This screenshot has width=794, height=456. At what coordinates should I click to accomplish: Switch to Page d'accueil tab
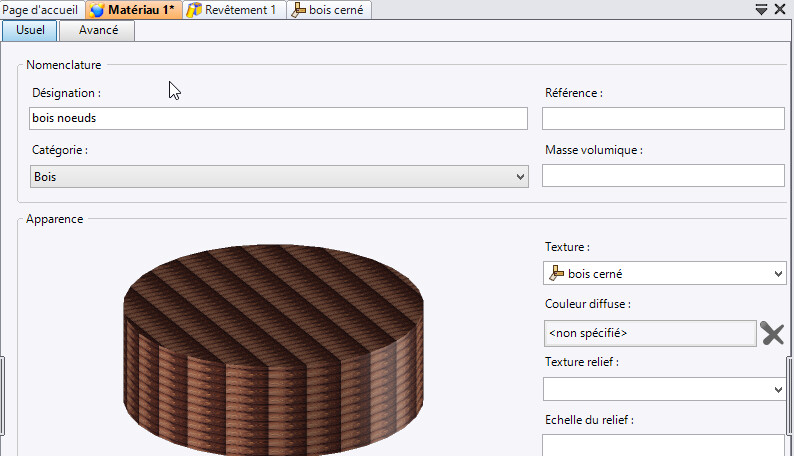(x=40, y=10)
